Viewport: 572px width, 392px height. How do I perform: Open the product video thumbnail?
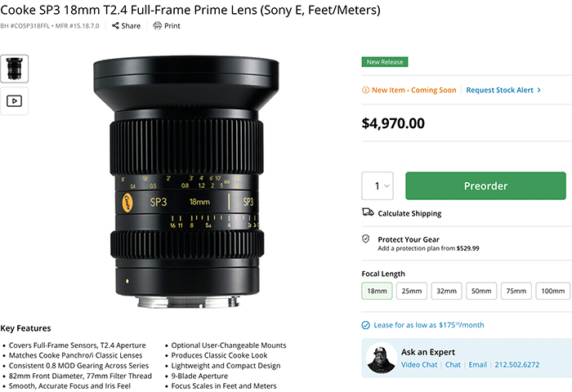pos(14,101)
